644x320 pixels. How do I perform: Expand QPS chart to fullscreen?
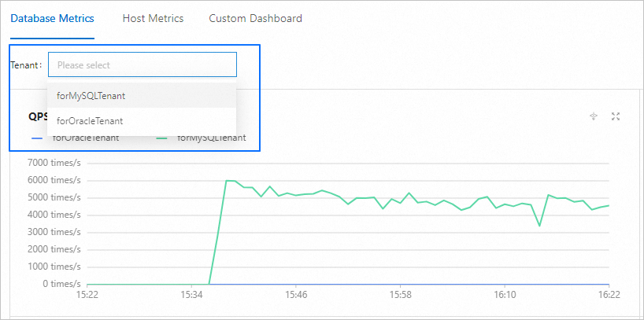(616, 116)
